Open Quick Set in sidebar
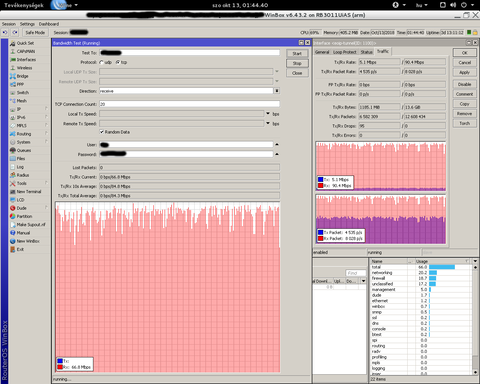Viewport: 480px width, 384px height. point(25,43)
